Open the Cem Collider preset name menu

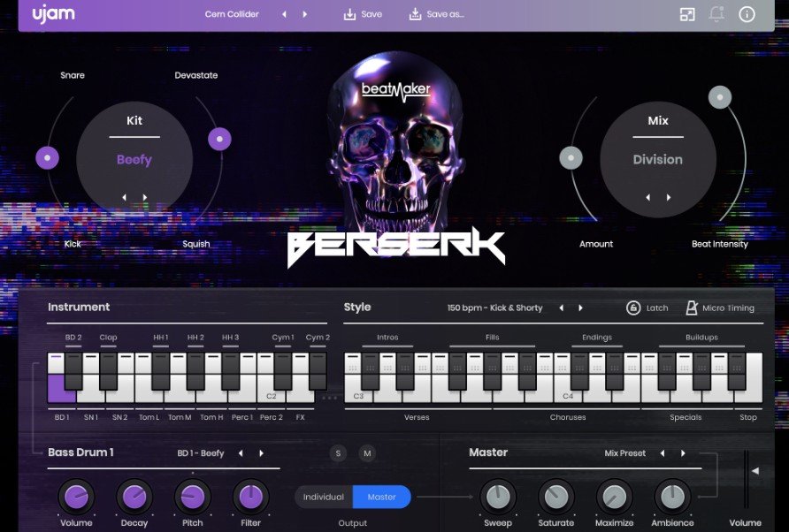[232, 14]
